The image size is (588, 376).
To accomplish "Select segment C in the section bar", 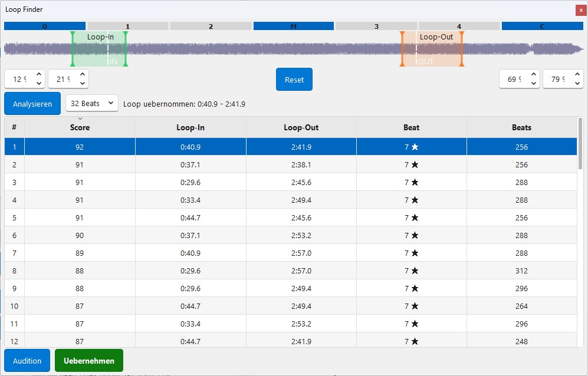I will tap(542, 26).
